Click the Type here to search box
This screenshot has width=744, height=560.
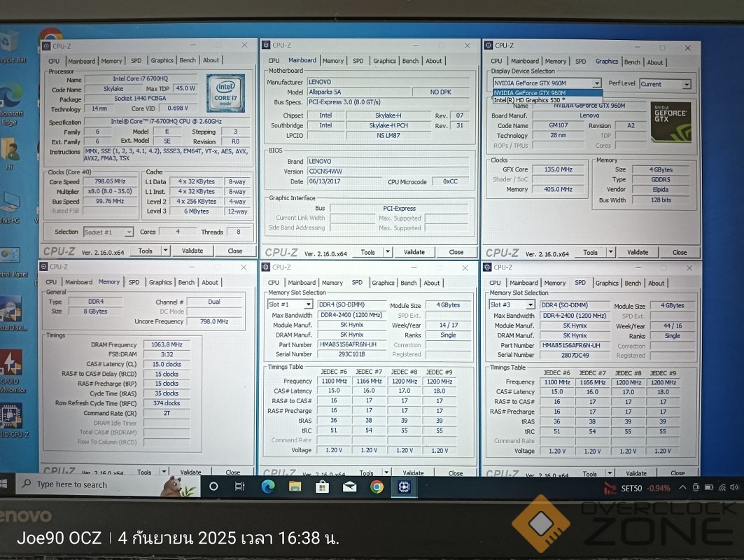(x=108, y=485)
